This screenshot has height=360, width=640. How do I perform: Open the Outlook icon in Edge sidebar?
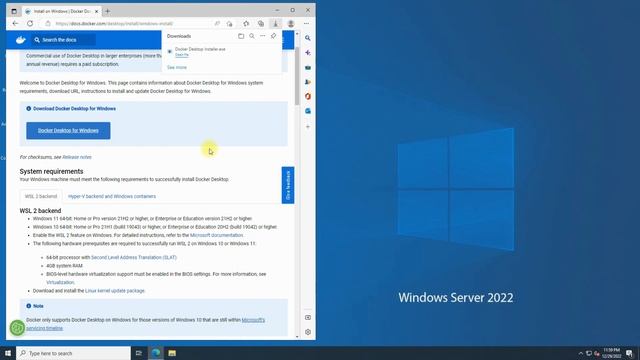(x=308, y=111)
